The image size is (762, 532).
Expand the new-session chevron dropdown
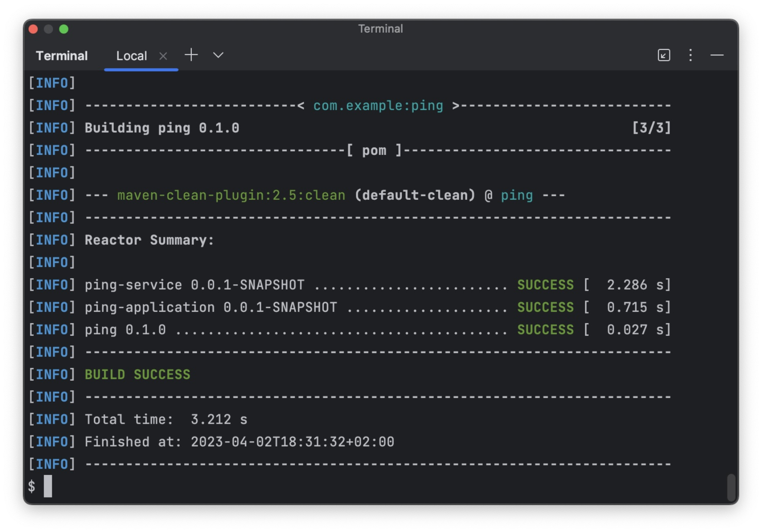coord(218,55)
